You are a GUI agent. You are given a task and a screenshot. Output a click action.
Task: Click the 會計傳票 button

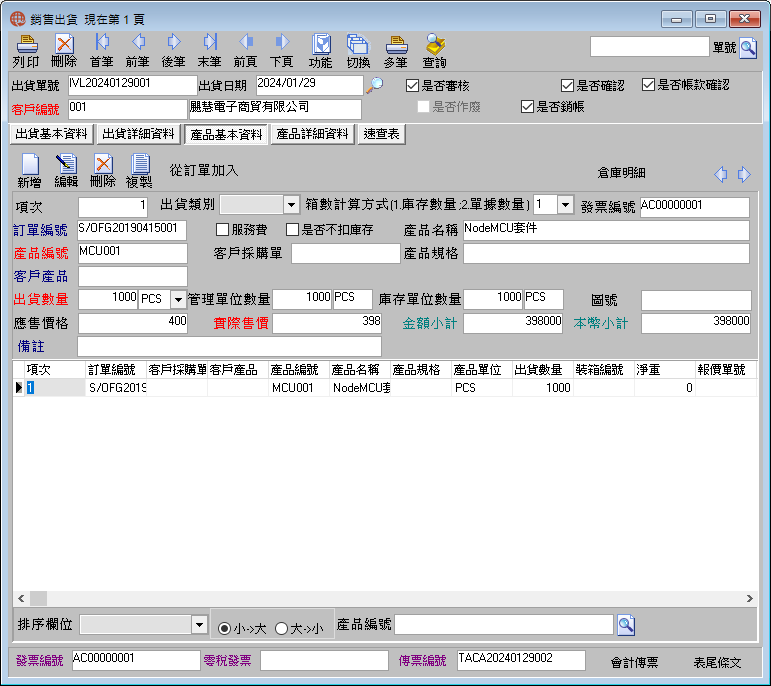click(634, 662)
